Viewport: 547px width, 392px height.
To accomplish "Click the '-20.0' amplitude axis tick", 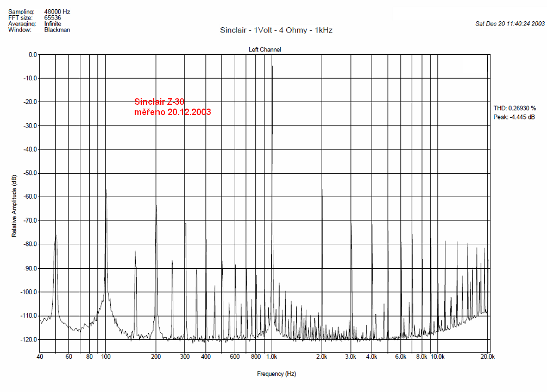I will point(30,102).
